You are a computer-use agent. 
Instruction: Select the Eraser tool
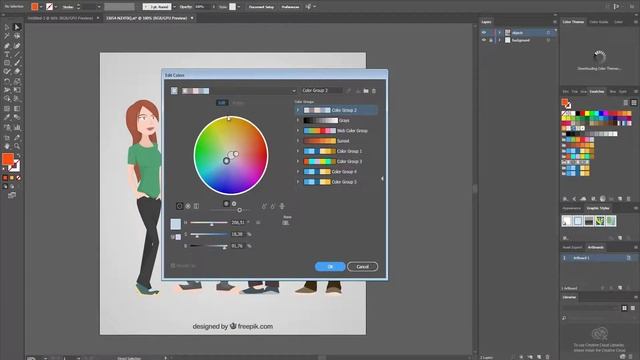click(17, 72)
